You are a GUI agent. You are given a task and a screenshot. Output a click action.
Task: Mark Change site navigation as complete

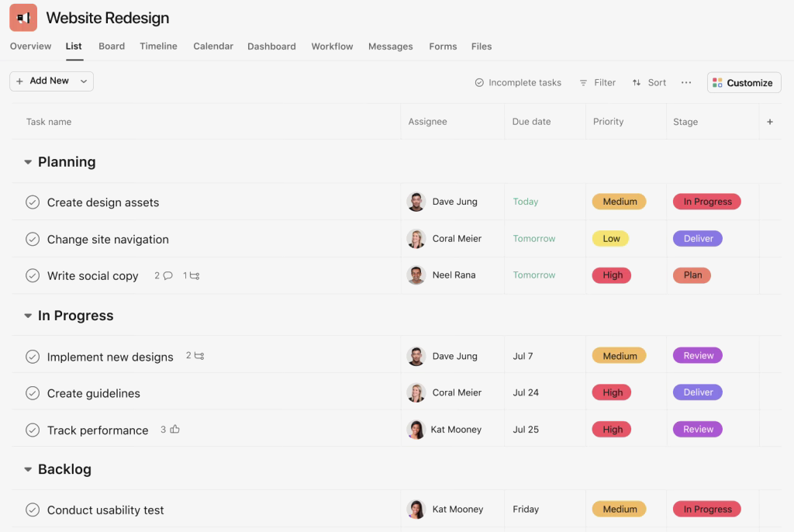tap(33, 239)
